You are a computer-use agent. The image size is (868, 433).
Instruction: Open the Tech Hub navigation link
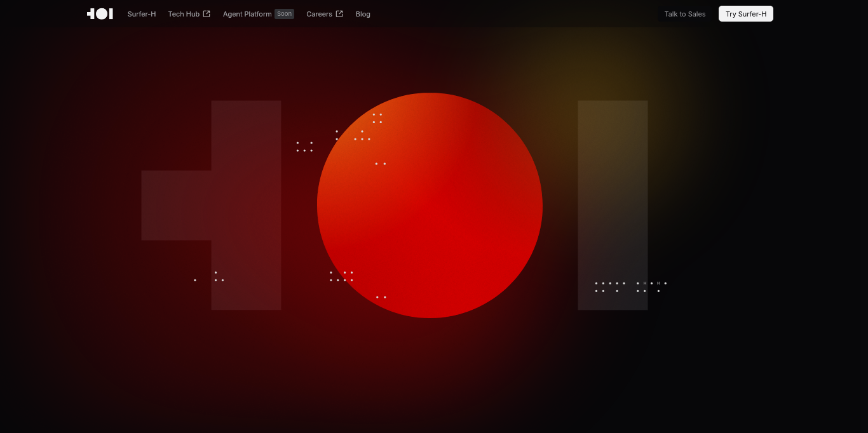click(184, 14)
